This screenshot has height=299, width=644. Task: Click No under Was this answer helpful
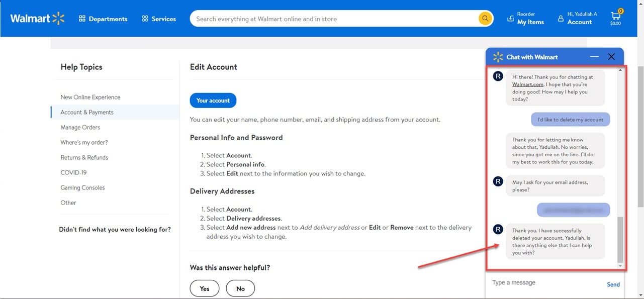pos(240,288)
